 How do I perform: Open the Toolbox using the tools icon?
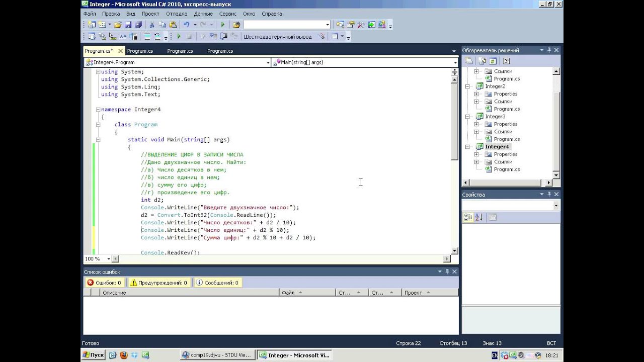click(x=361, y=25)
